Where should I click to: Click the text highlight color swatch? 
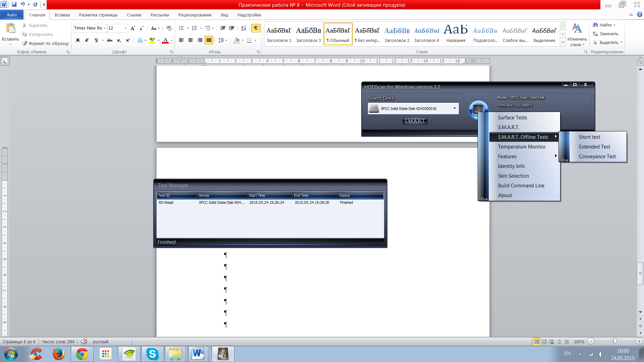(152, 40)
